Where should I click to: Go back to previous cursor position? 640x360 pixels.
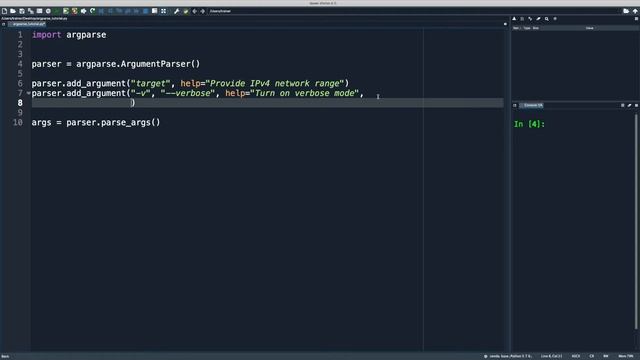pyautogui.click(x=194, y=11)
